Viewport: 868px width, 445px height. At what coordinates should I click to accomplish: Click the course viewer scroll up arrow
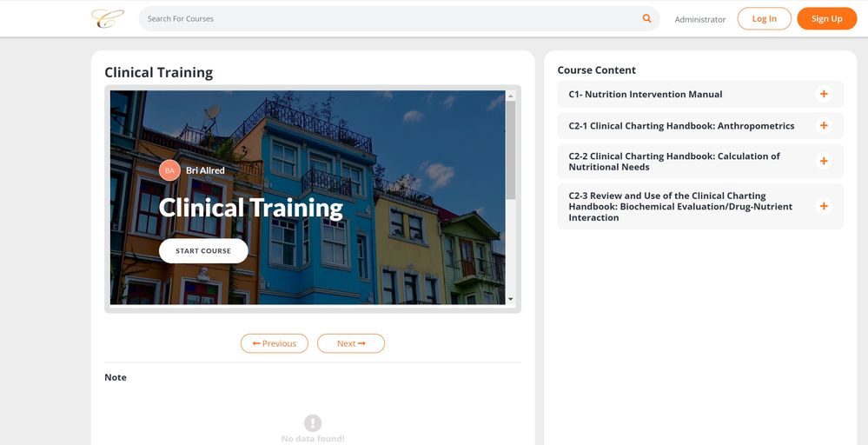(510, 96)
